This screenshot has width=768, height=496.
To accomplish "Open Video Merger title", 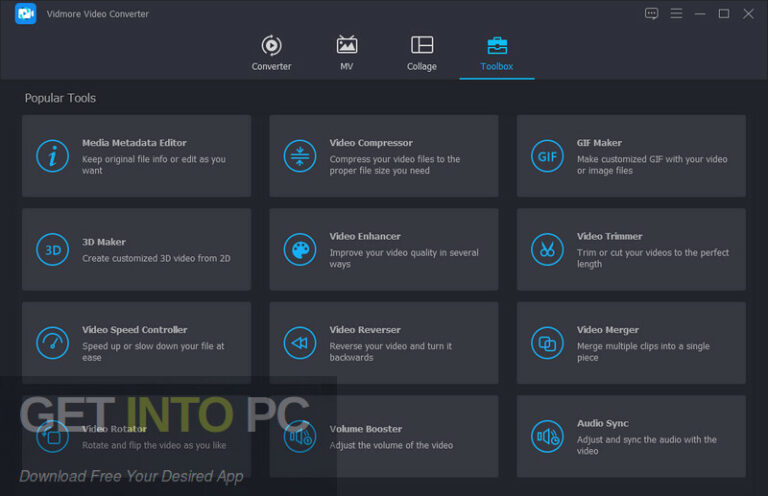I will click(x=607, y=330).
